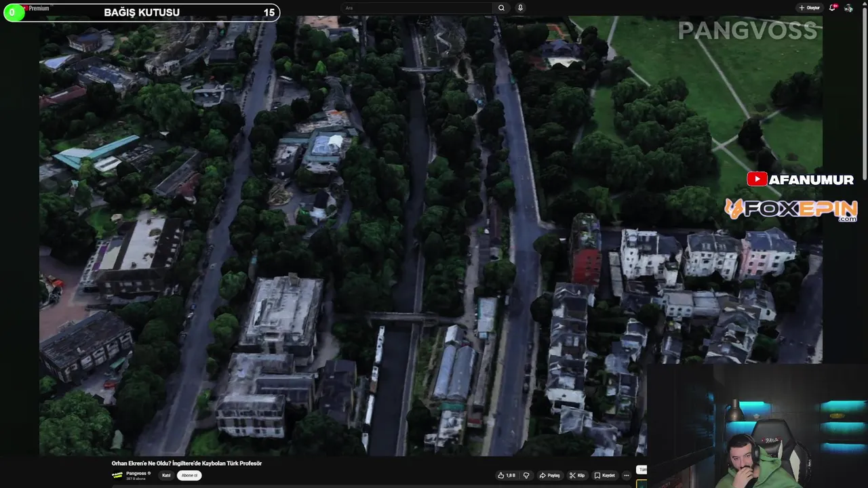
Task: Like the video with thumbs up
Action: [x=507, y=475]
